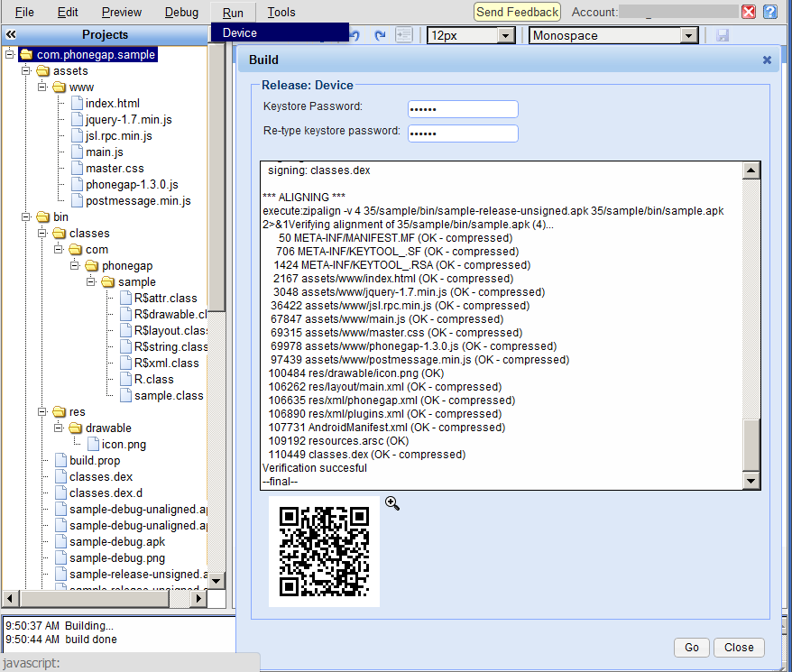Select jquery-1.7.min.js in the tree

(129, 120)
